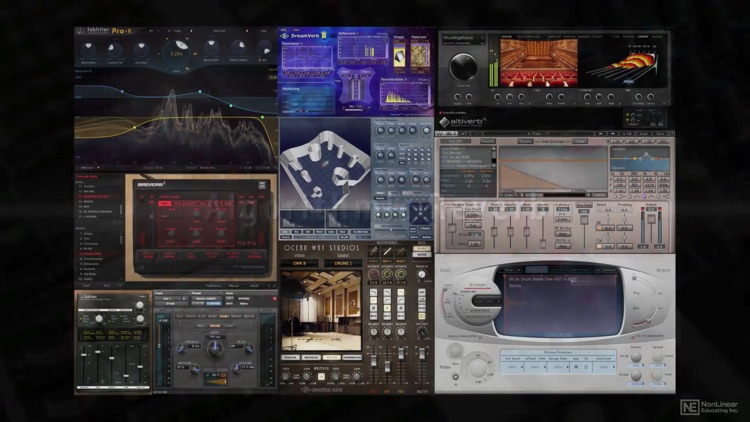This screenshot has width=750, height=422.
Task: Click the Diffusion knob in the gray reverb plugin
Action: (x=194, y=368)
